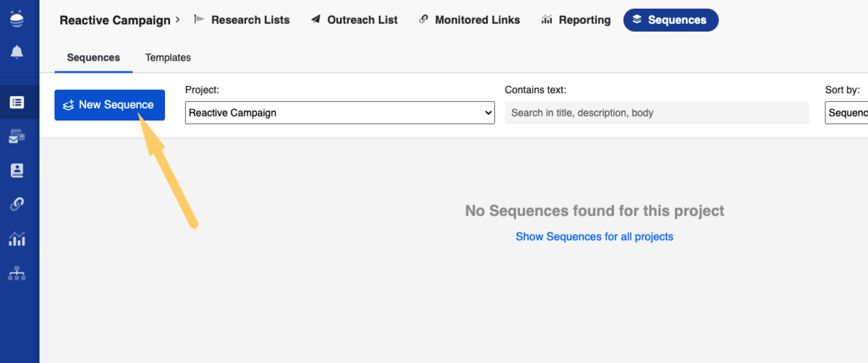Click the chain link icon in sidebar
The width and height of the screenshot is (868, 363).
click(17, 205)
